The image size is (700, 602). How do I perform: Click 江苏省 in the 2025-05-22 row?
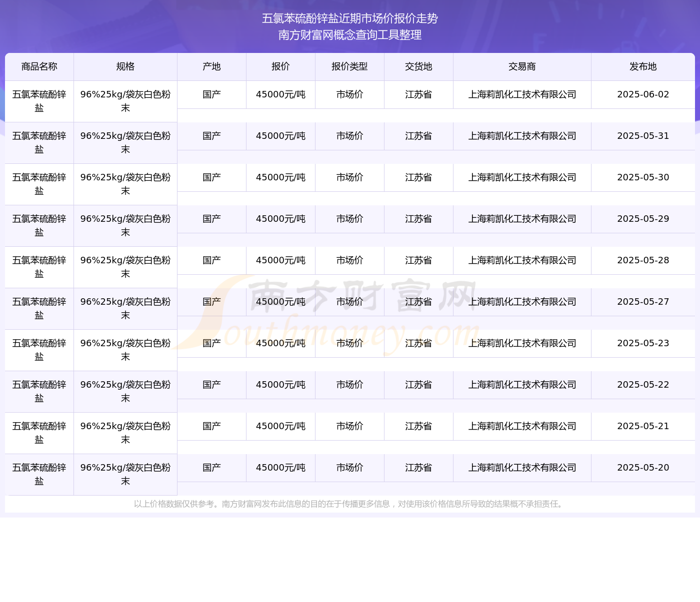(x=419, y=385)
